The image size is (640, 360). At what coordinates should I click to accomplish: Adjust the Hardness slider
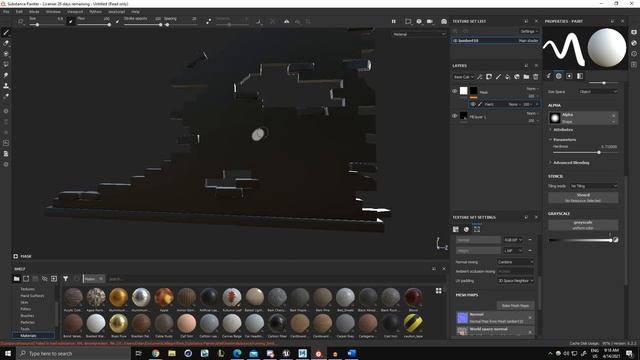click(585, 152)
